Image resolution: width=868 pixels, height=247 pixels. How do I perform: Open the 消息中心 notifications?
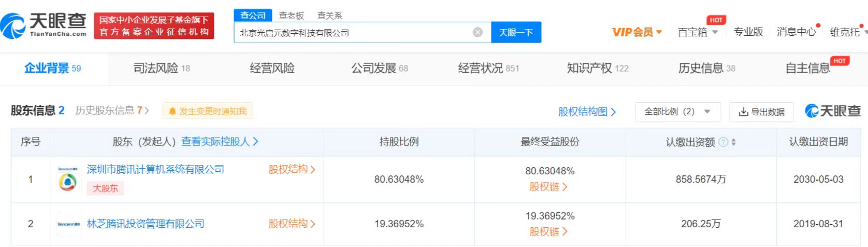797,32
